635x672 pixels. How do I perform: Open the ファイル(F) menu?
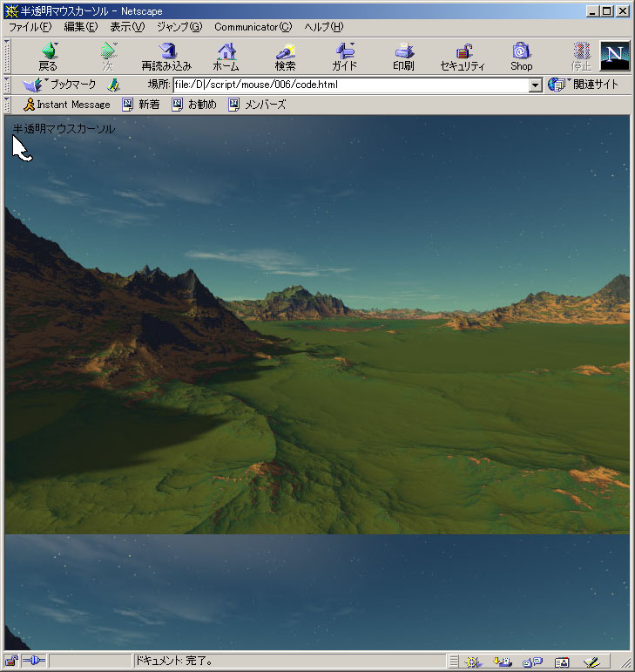pos(30,27)
